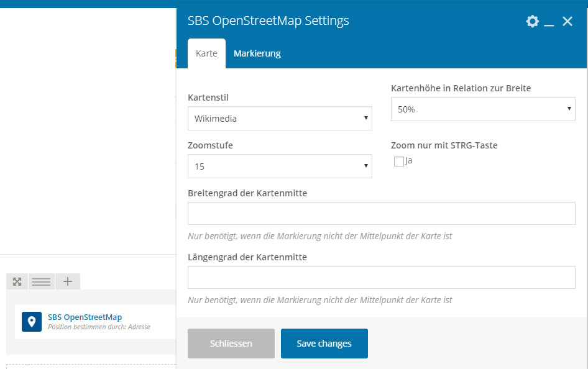The image size is (588, 369).
Task: Click the map pin marker icon
Action: 32,322
